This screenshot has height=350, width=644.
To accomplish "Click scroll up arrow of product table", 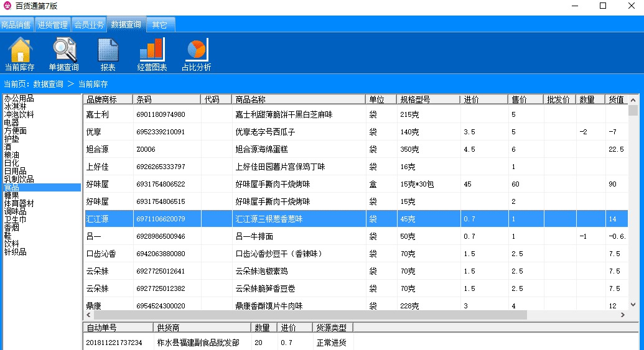I will [x=633, y=99].
